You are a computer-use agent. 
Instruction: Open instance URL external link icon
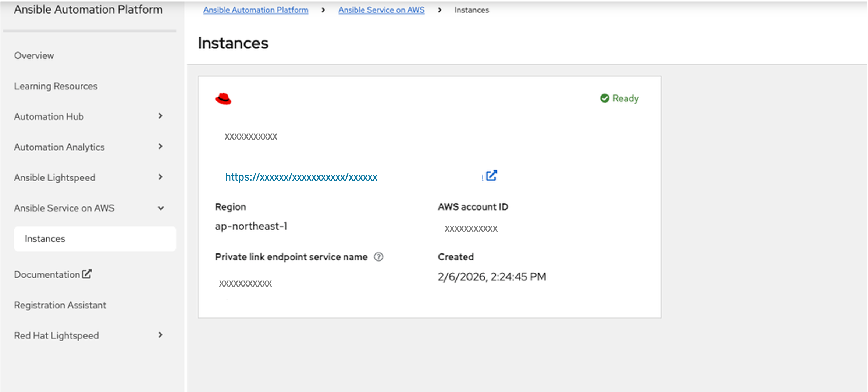[x=491, y=176]
